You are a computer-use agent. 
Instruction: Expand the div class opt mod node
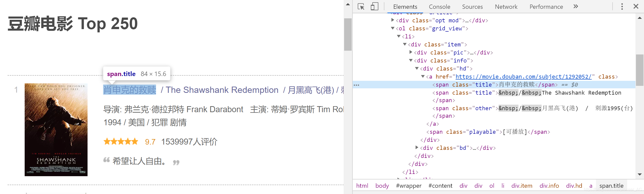tap(393, 20)
